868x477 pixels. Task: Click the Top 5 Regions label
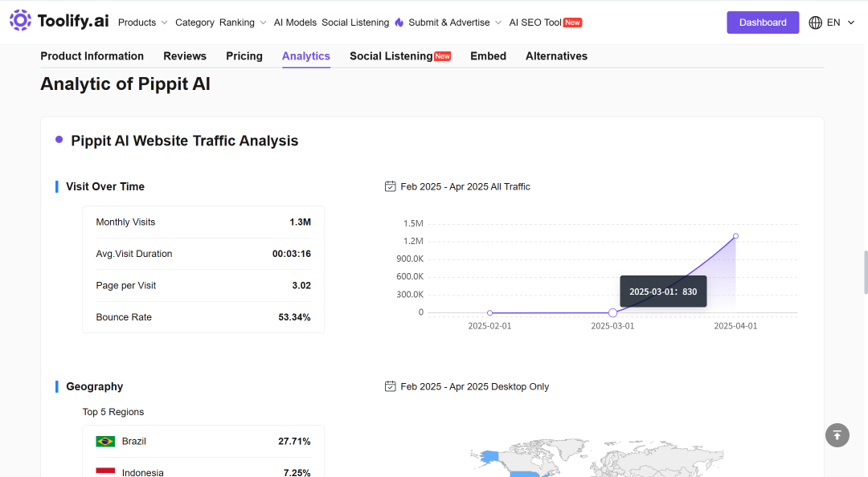click(x=113, y=412)
